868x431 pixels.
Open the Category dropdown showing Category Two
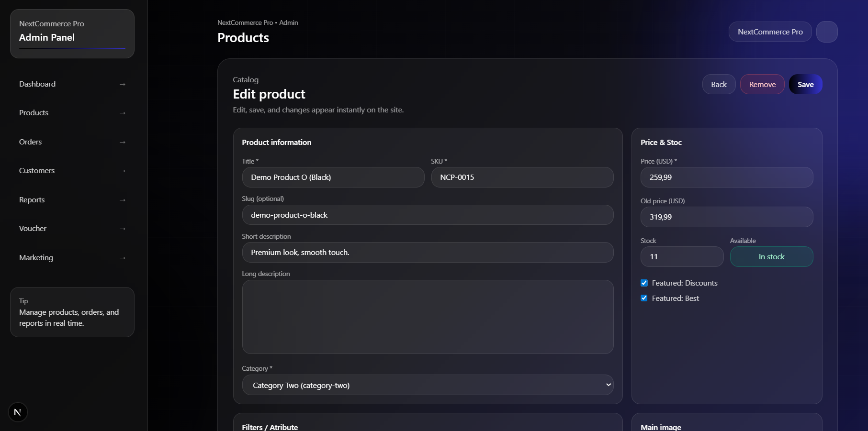[x=428, y=385]
